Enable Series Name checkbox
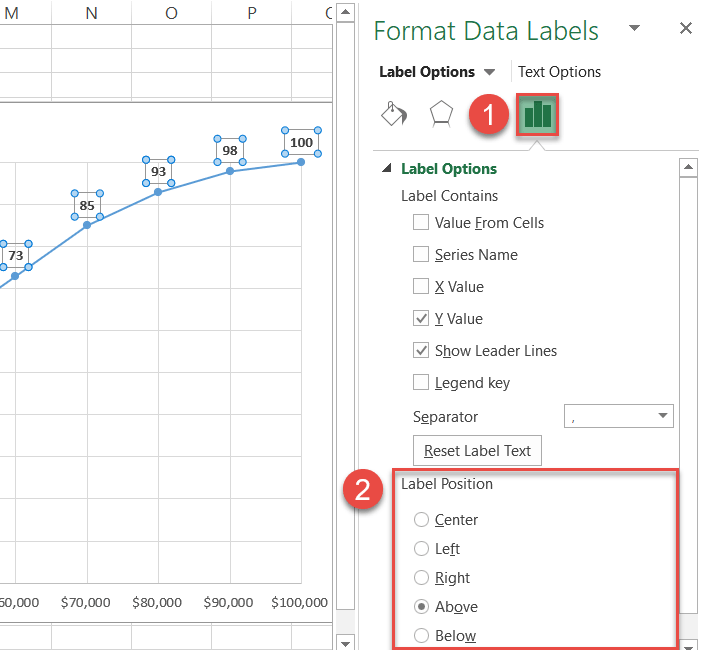 tap(421, 254)
